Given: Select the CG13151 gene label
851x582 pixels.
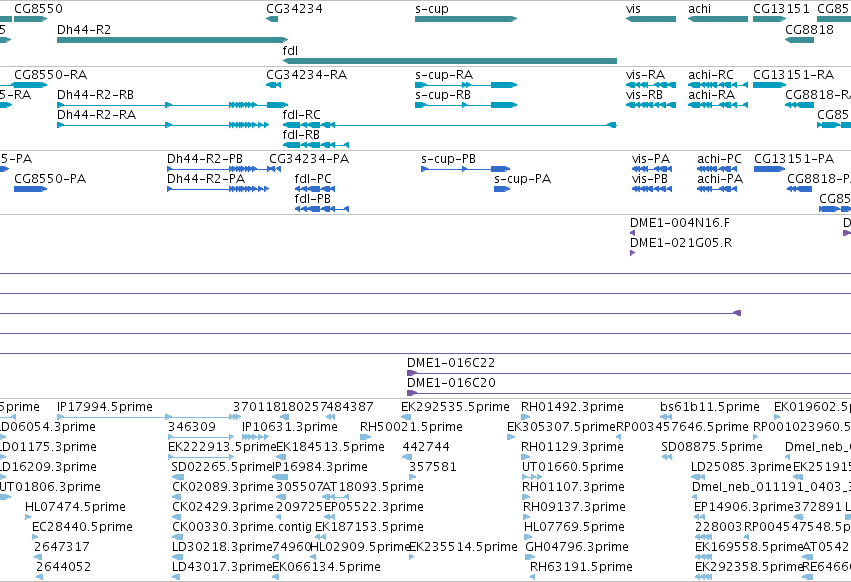Looking at the screenshot, I should tap(782, 9).
